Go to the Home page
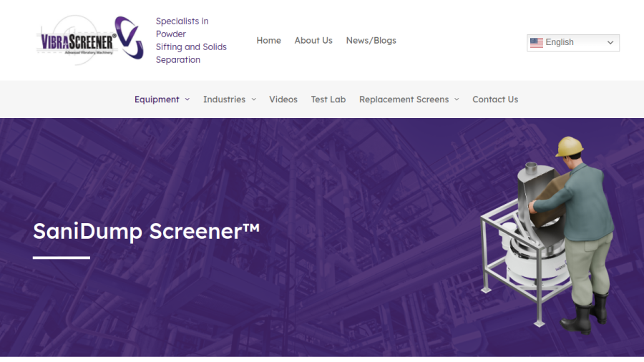The height and width of the screenshot is (362, 644). click(x=268, y=41)
